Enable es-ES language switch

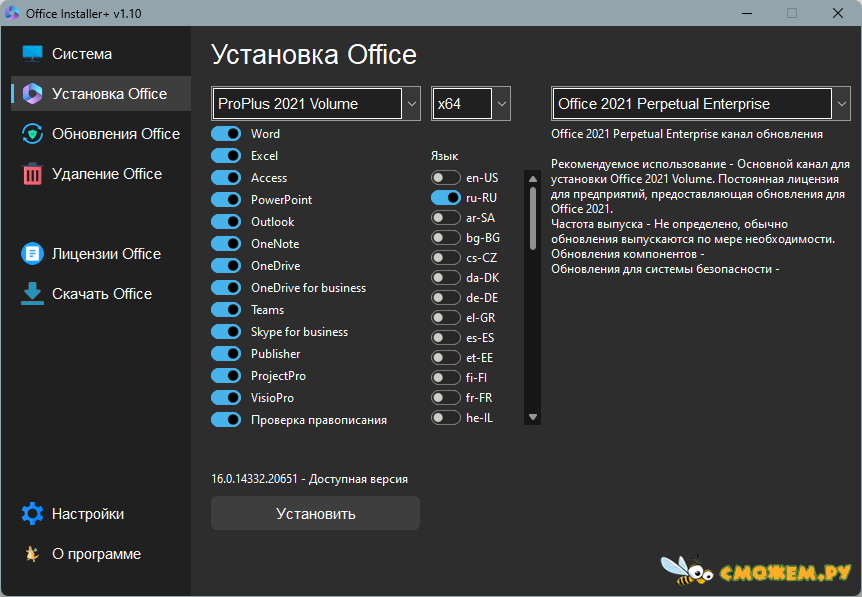point(446,338)
